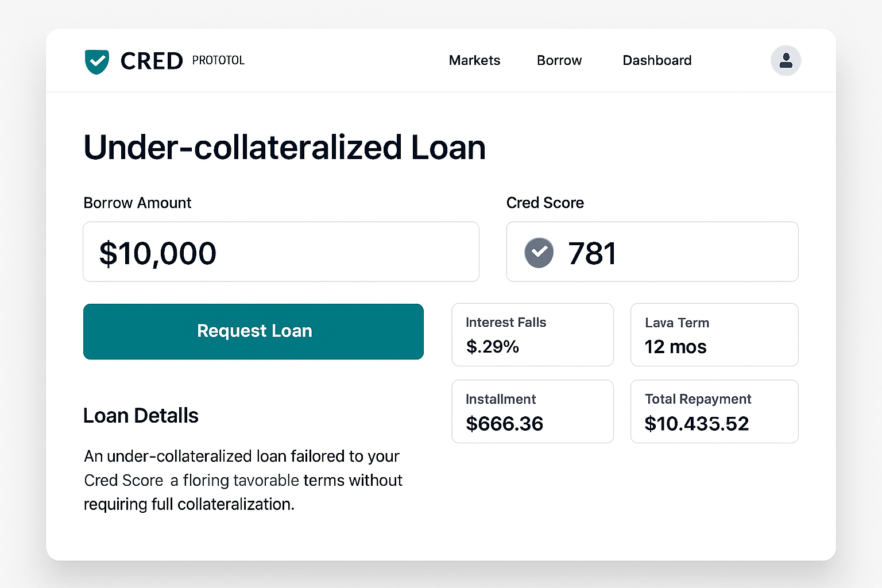This screenshot has height=588, width=882.
Task: Open the Borrow page
Action: (x=559, y=60)
